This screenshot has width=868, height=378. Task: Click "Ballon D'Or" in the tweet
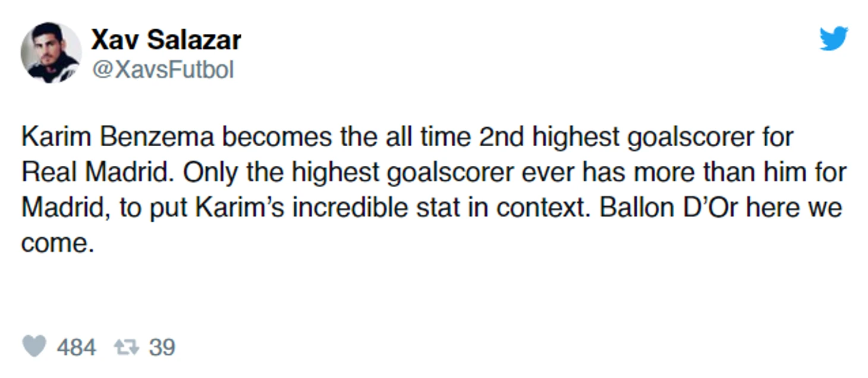[669, 209]
